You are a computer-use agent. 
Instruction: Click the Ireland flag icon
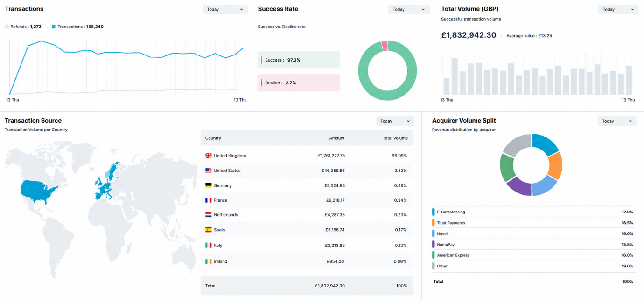click(208, 261)
